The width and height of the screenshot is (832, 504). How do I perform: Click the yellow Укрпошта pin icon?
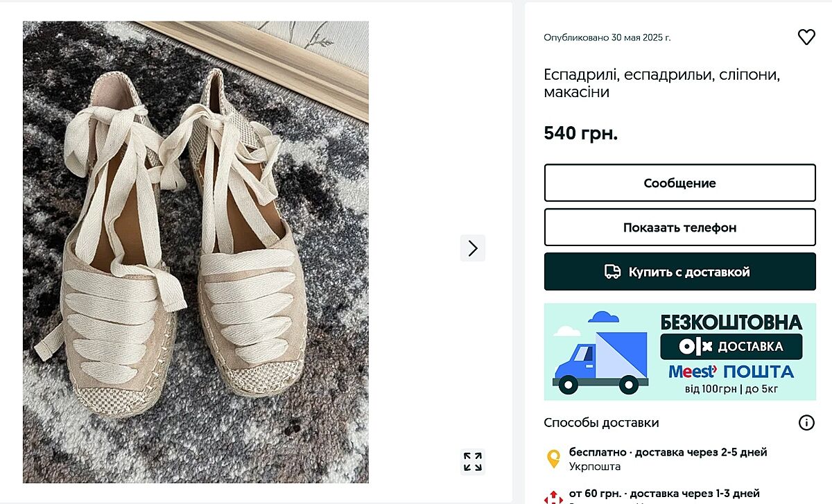tap(553, 458)
